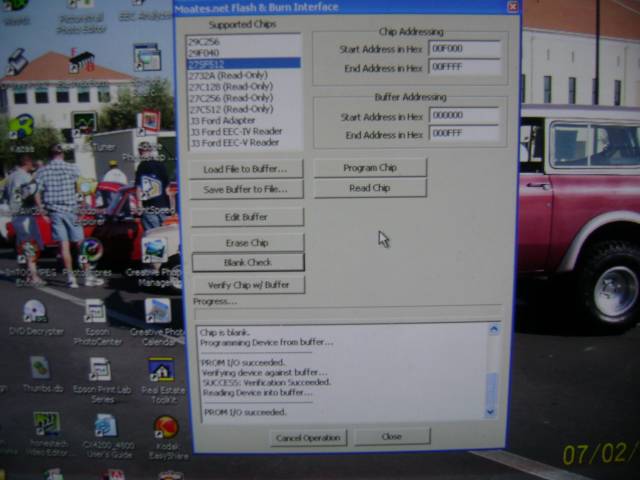Click the log pane scrollbar thumb

[492, 389]
